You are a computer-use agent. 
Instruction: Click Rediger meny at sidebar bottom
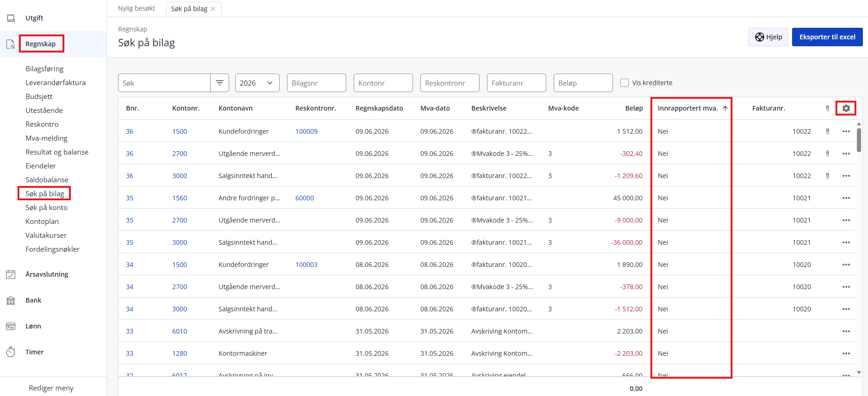click(51, 388)
